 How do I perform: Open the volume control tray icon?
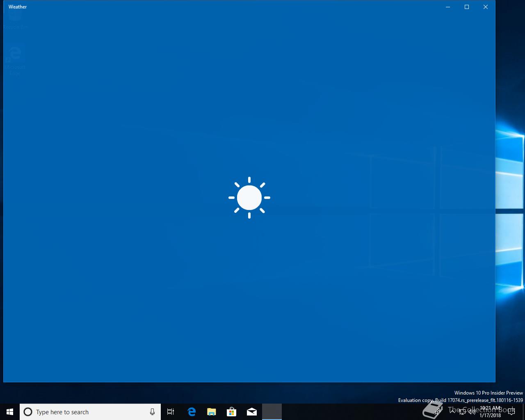472,412
